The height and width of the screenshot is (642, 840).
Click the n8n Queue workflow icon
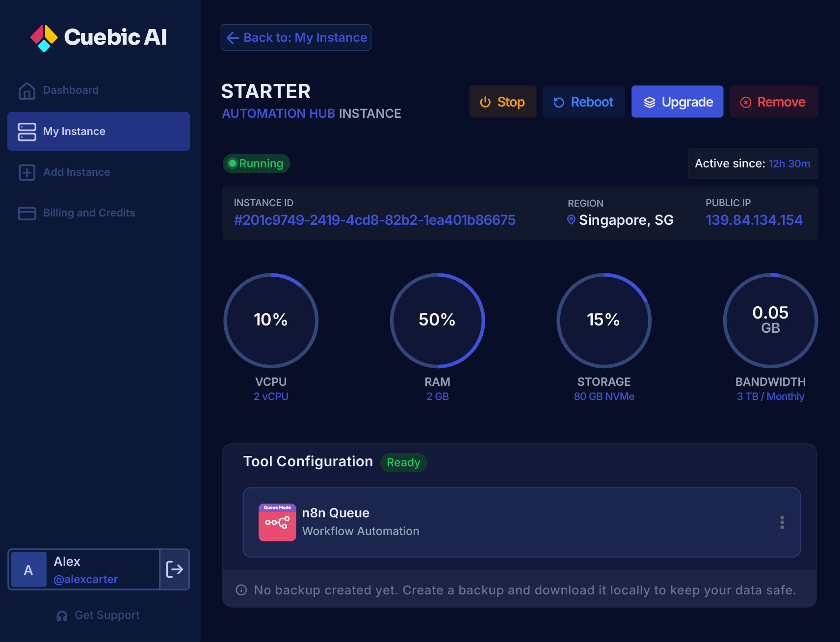click(x=277, y=523)
